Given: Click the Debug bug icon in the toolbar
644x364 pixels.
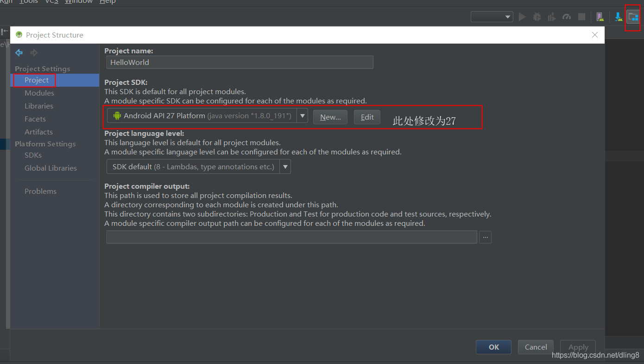Looking at the screenshot, I should [x=537, y=17].
